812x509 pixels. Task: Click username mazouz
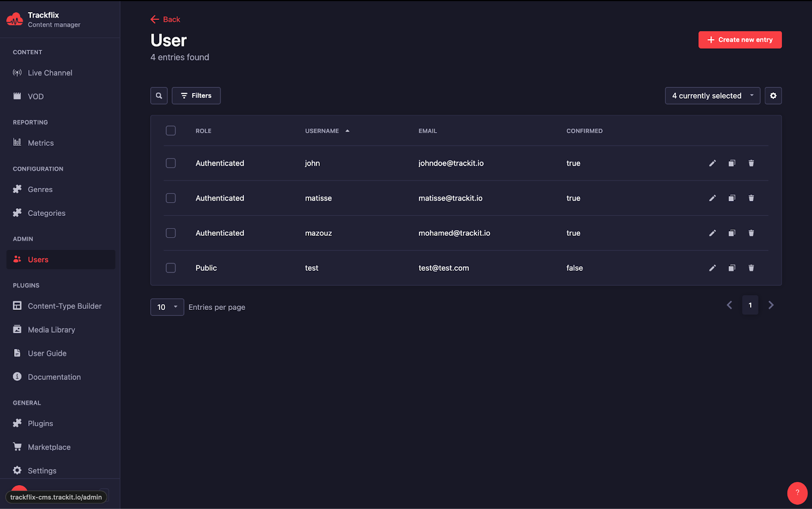coord(318,233)
